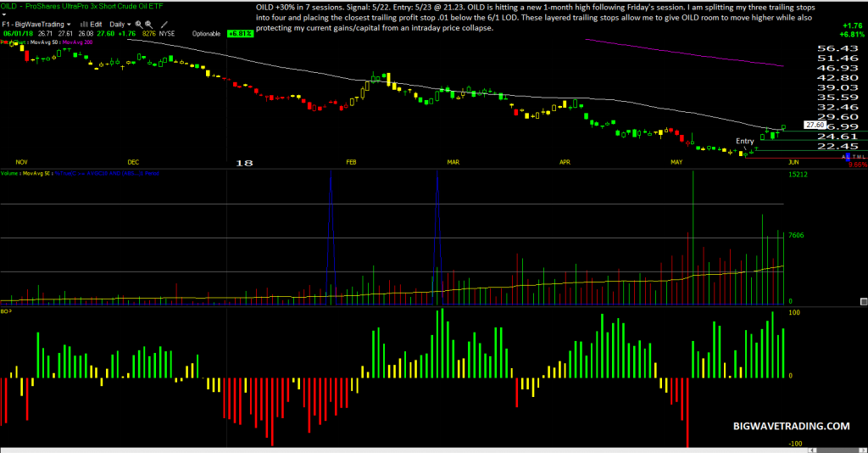Click the OILD ProShares ETF title

pos(81,6)
